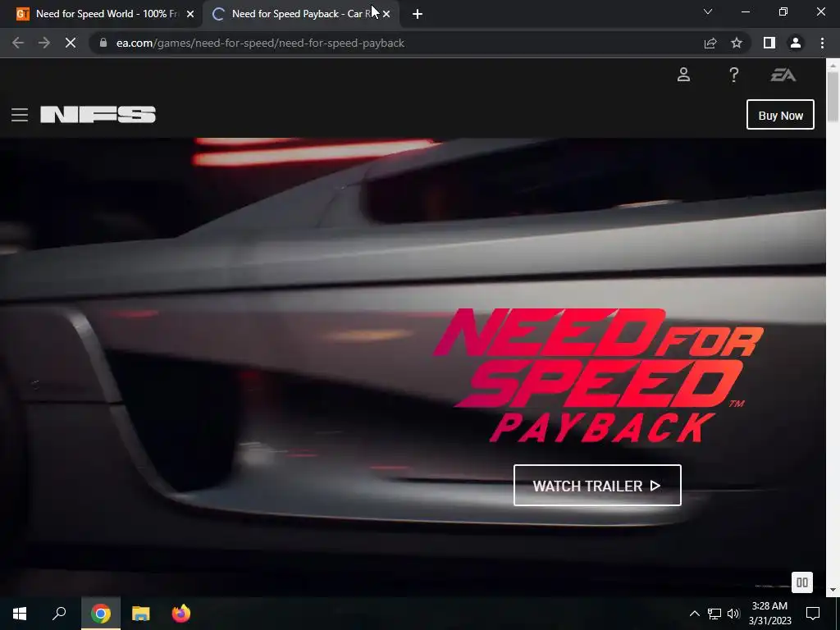Stop loading the page
The width and height of the screenshot is (840, 630).
(x=71, y=43)
